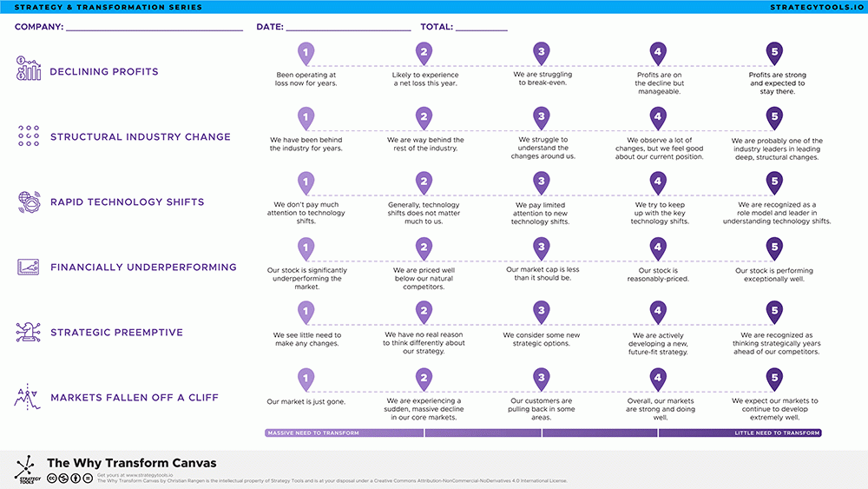Click the RAPID TECHNOLOGY SHIFTS heading
Screen dimensions: 868x489
click(x=128, y=202)
